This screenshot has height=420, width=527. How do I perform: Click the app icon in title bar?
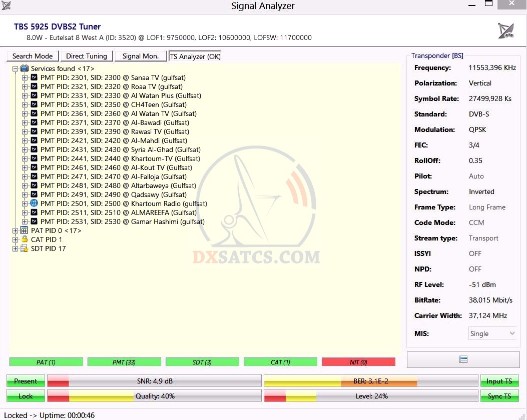pyautogui.click(x=6, y=5)
